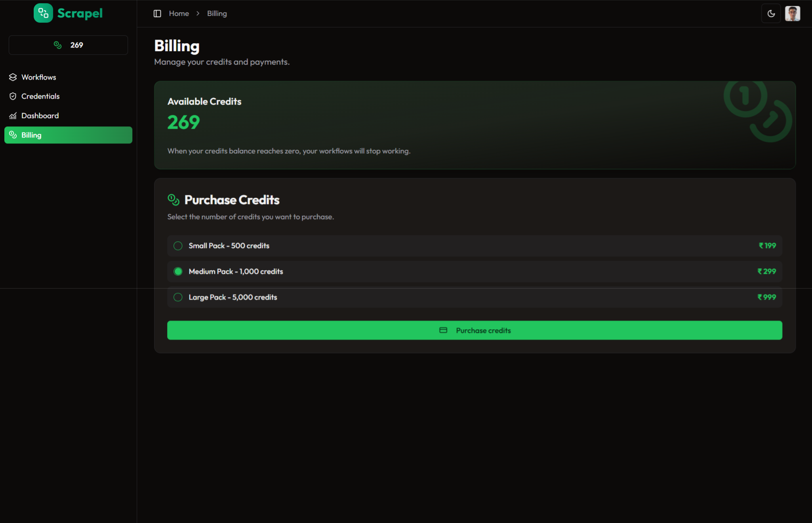This screenshot has height=523, width=812.
Task: Select the Large Pack radio button
Action: (178, 297)
